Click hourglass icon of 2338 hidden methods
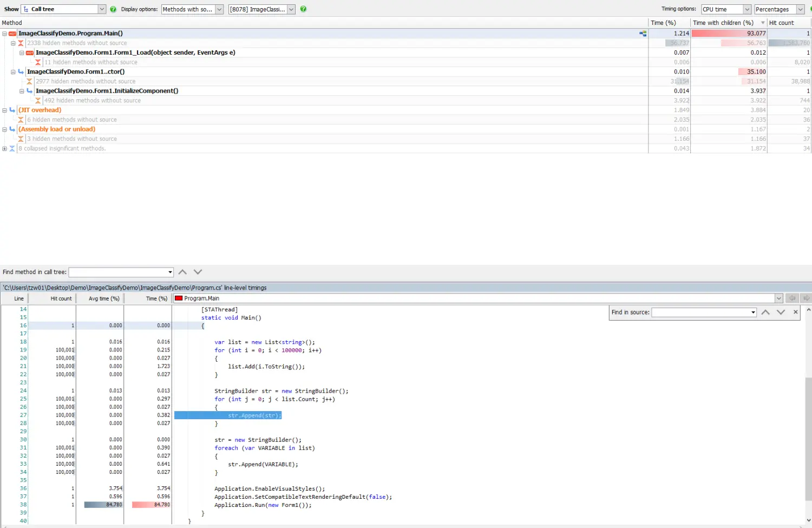 pyautogui.click(x=21, y=43)
